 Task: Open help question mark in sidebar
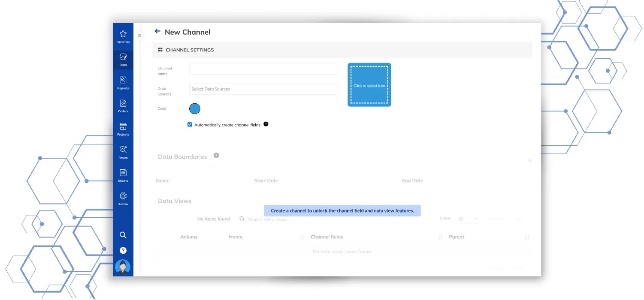point(123,250)
